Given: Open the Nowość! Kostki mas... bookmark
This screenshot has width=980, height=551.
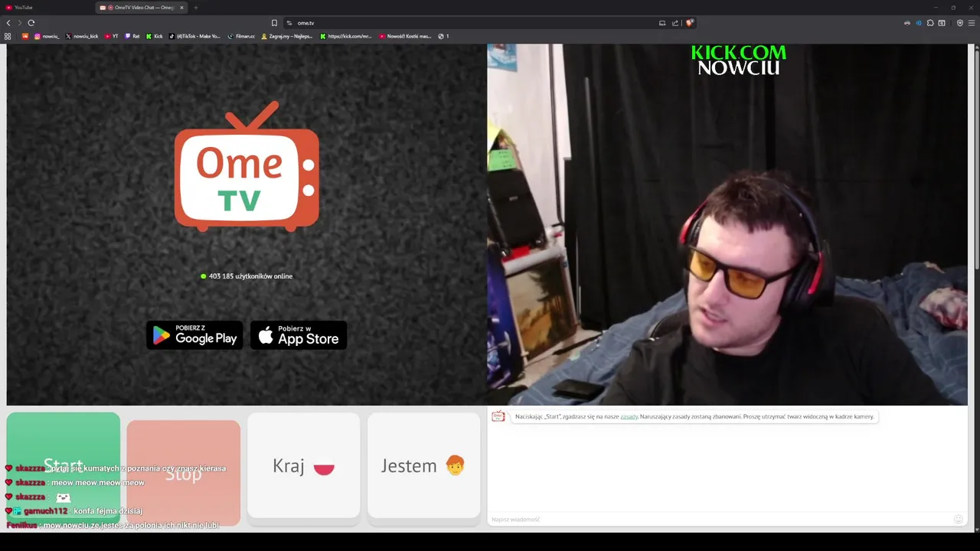Looking at the screenshot, I should 406,36.
